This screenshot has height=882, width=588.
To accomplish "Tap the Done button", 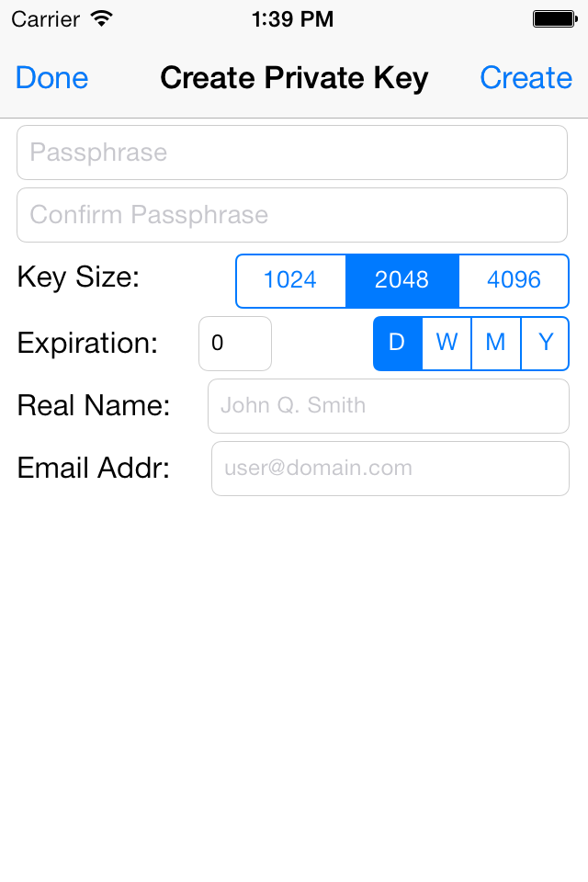I will [52, 78].
